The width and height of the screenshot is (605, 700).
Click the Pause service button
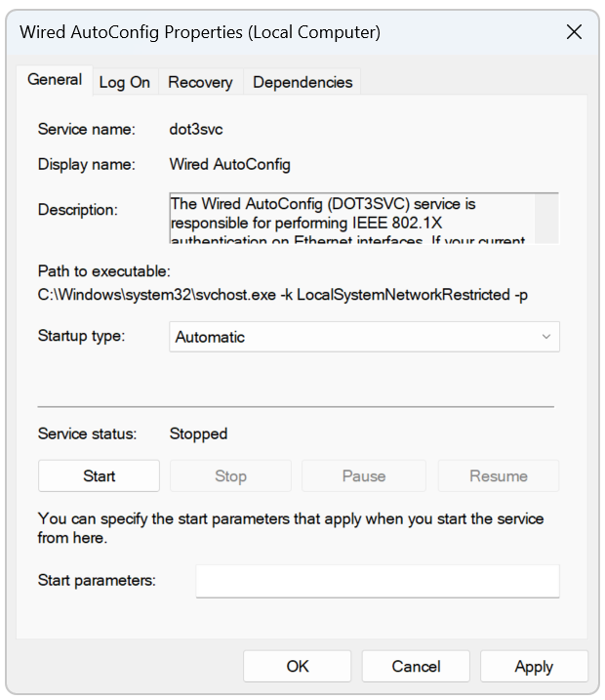[x=363, y=476]
